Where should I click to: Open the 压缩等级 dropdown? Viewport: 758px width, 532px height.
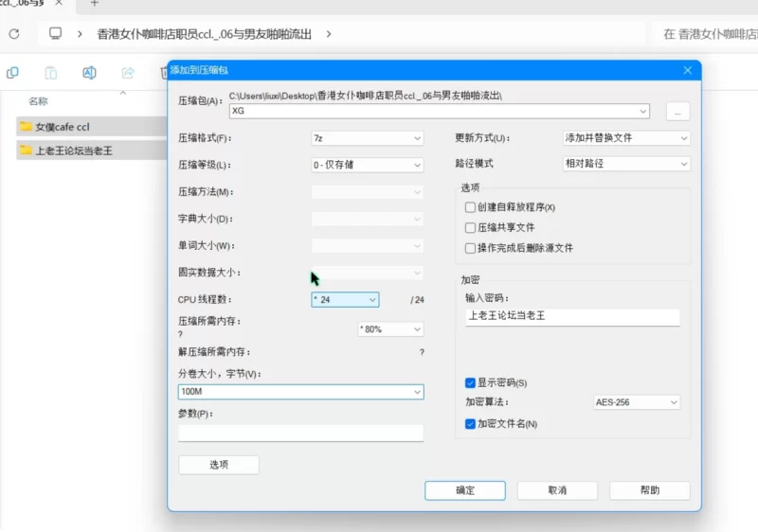(x=367, y=165)
